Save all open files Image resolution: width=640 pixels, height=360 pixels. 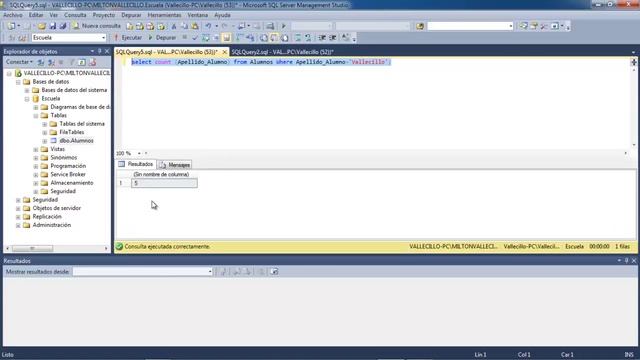tap(63, 26)
